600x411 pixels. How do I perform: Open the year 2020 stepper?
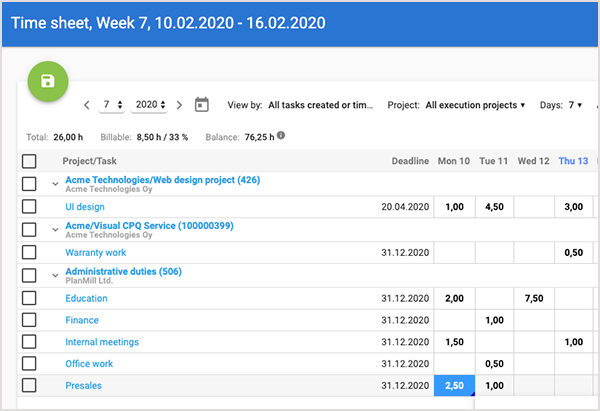click(x=149, y=104)
